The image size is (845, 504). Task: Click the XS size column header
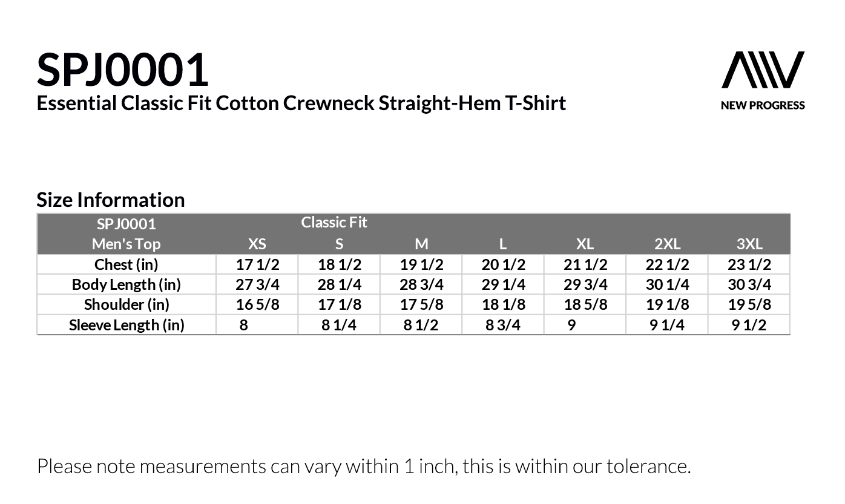point(257,244)
